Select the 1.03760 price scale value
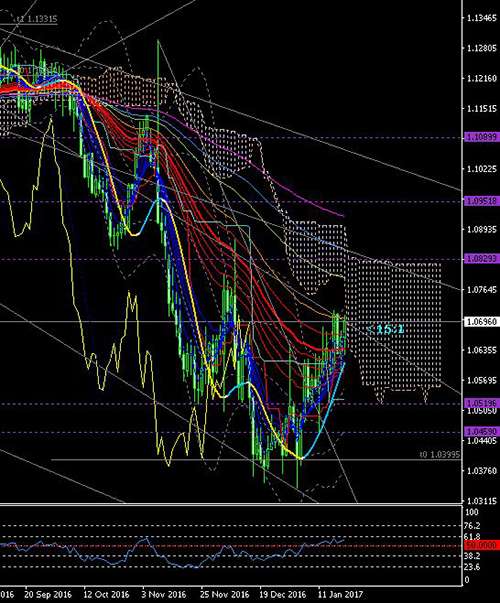 (x=482, y=471)
